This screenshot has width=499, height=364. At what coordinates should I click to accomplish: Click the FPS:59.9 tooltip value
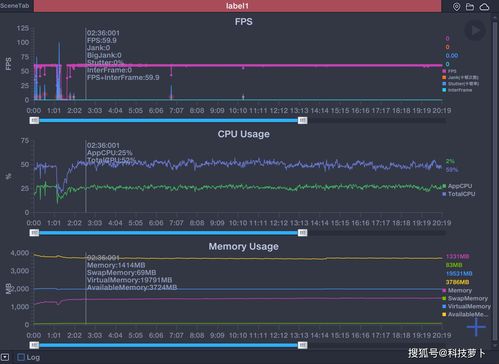coord(102,40)
